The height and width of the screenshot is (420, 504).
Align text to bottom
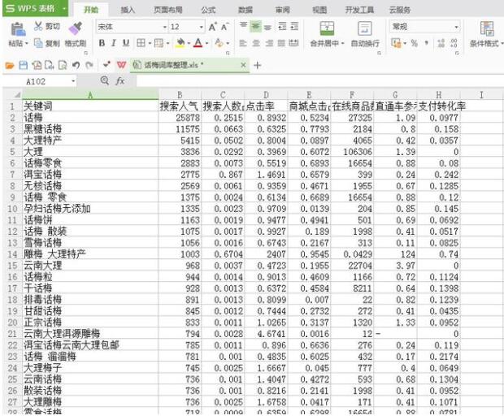point(267,26)
